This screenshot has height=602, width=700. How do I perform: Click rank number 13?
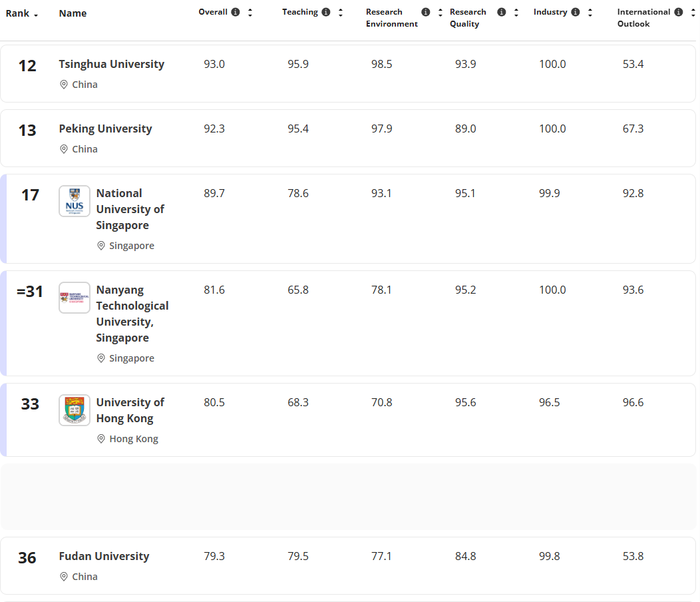pyautogui.click(x=27, y=131)
